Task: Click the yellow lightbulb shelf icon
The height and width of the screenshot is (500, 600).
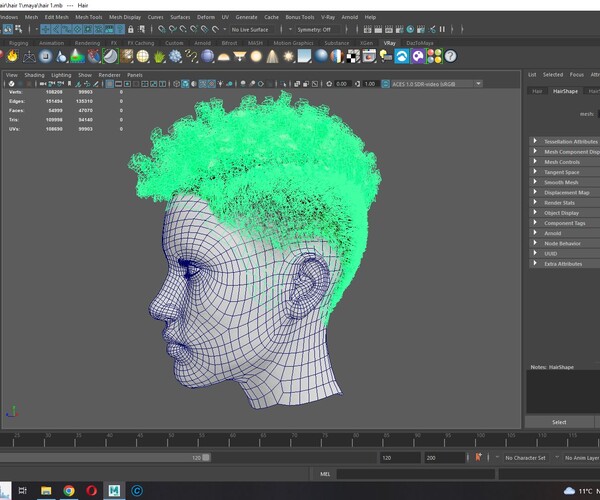Action: coord(386,56)
